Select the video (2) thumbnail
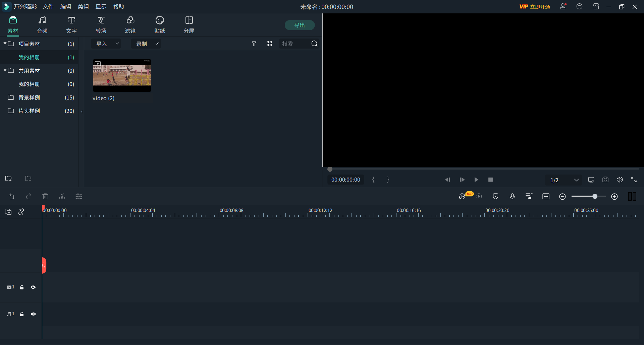The width and height of the screenshot is (644, 345). (122, 75)
